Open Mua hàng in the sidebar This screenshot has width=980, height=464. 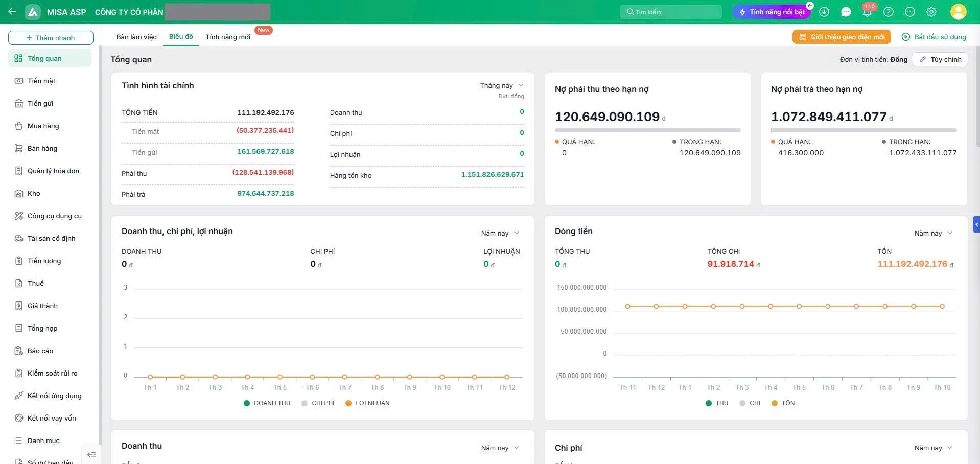50,126
